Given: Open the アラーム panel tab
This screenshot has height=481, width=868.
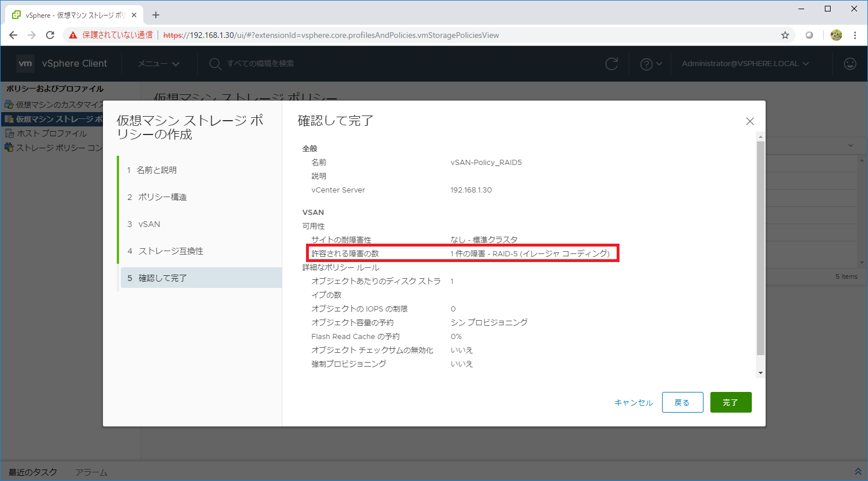Looking at the screenshot, I should click(x=91, y=472).
